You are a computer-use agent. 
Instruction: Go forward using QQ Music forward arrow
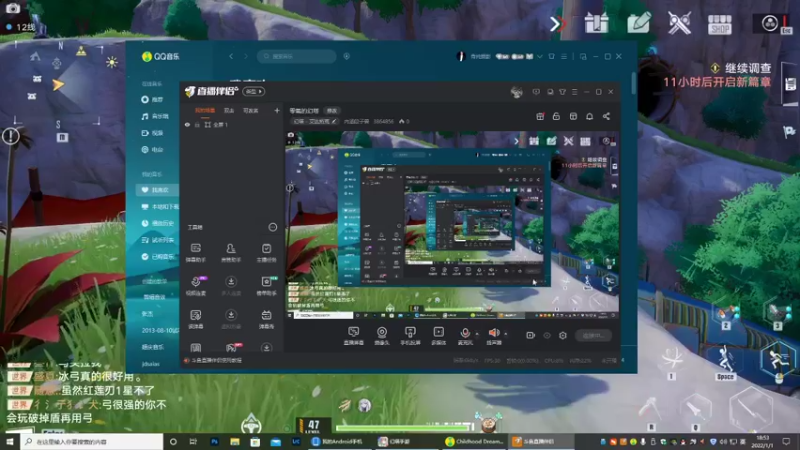pos(245,56)
